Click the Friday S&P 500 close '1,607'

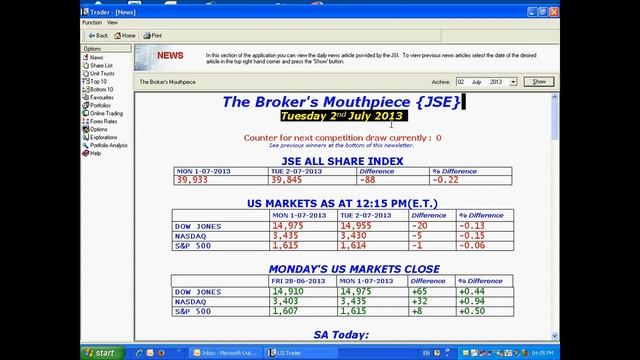click(285, 311)
